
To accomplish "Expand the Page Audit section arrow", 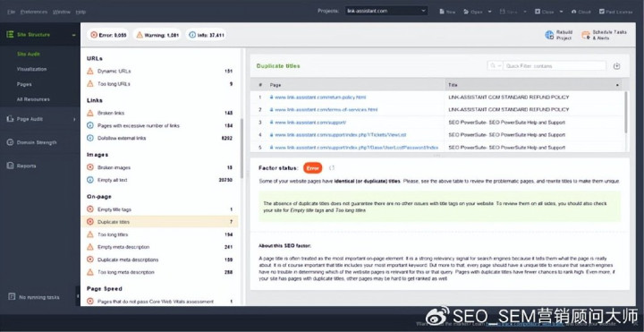I will (74, 119).
